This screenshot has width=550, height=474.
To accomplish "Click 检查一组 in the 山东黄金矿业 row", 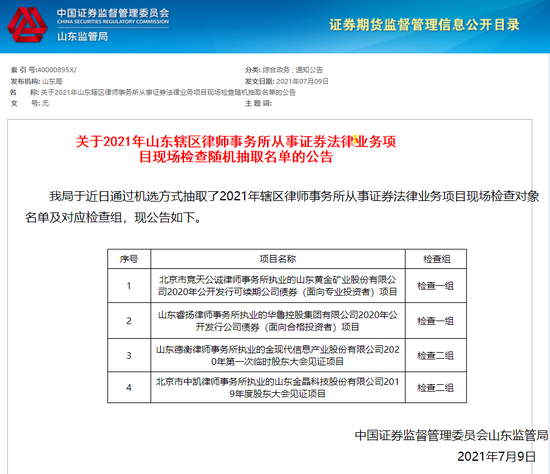I will click(436, 286).
